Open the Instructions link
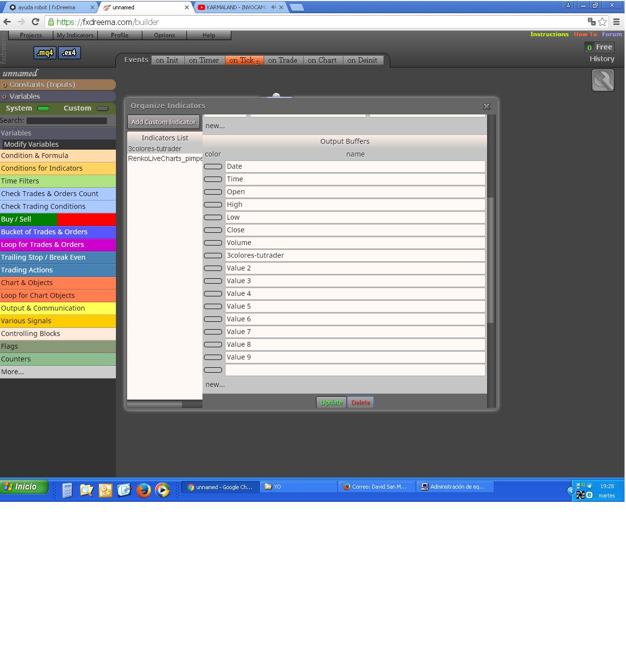Viewport: 626px width, 672px height. pyautogui.click(x=549, y=34)
